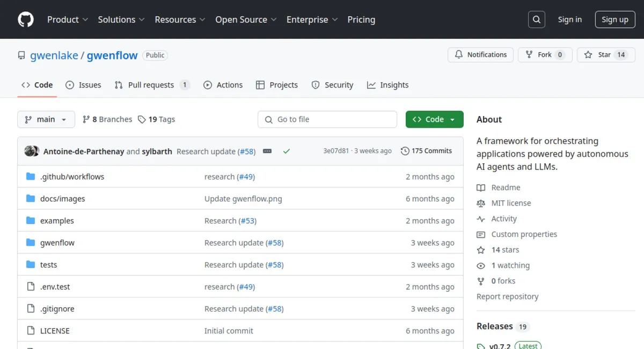Open the main branch selector

[x=46, y=119]
